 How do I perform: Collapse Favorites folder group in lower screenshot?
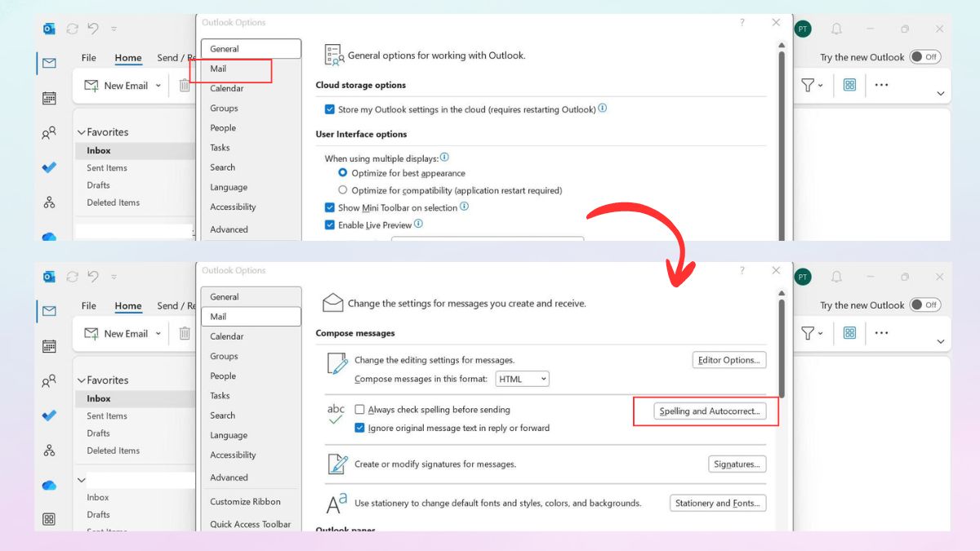coord(82,380)
